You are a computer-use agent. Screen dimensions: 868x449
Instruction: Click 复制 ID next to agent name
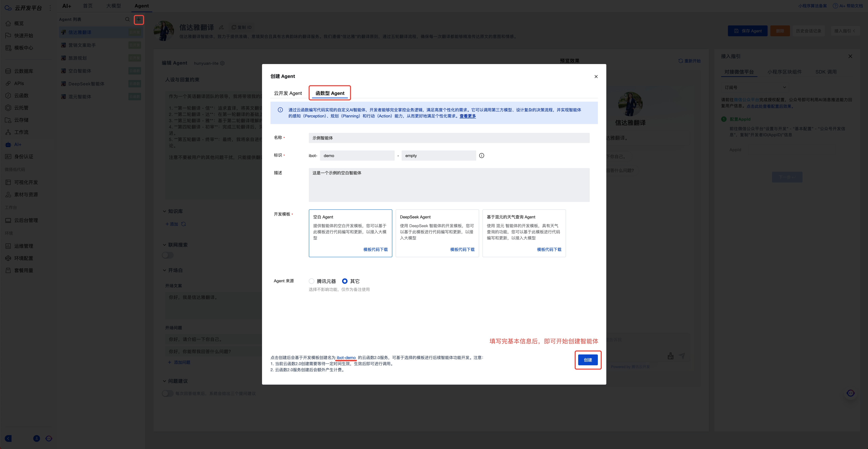(241, 27)
